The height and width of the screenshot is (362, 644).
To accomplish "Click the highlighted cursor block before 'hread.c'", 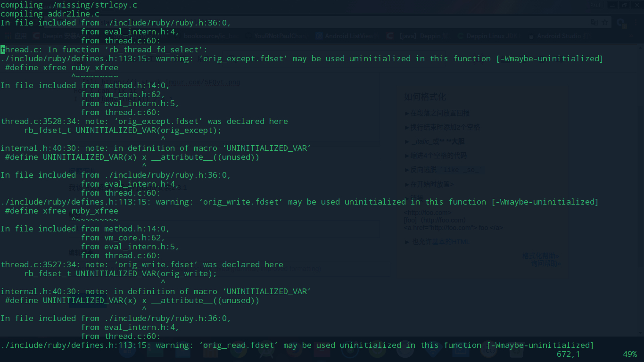I will coord(3,49).
